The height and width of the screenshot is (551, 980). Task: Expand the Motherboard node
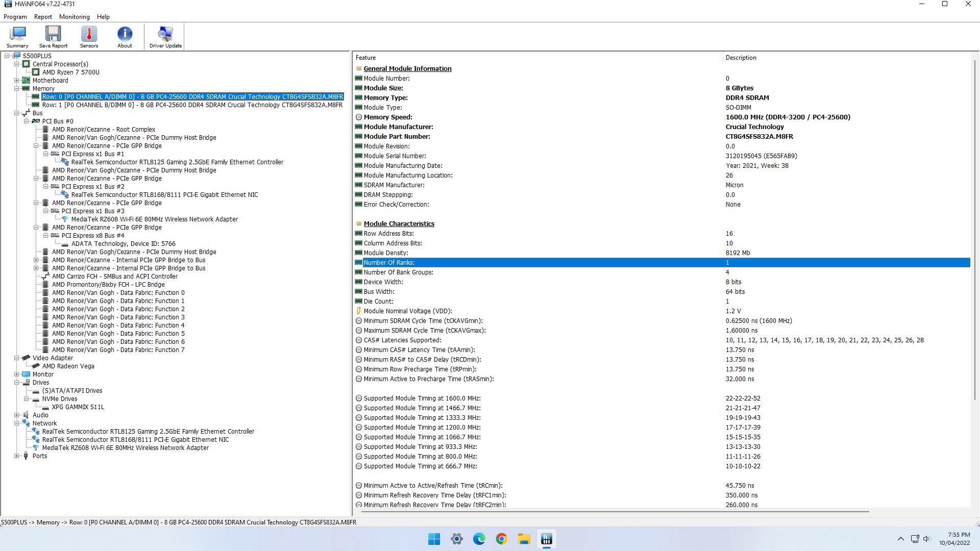(17, 81)
